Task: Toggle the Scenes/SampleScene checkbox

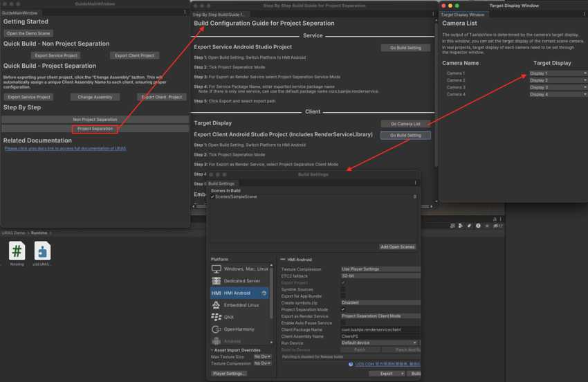Action: 212,197
